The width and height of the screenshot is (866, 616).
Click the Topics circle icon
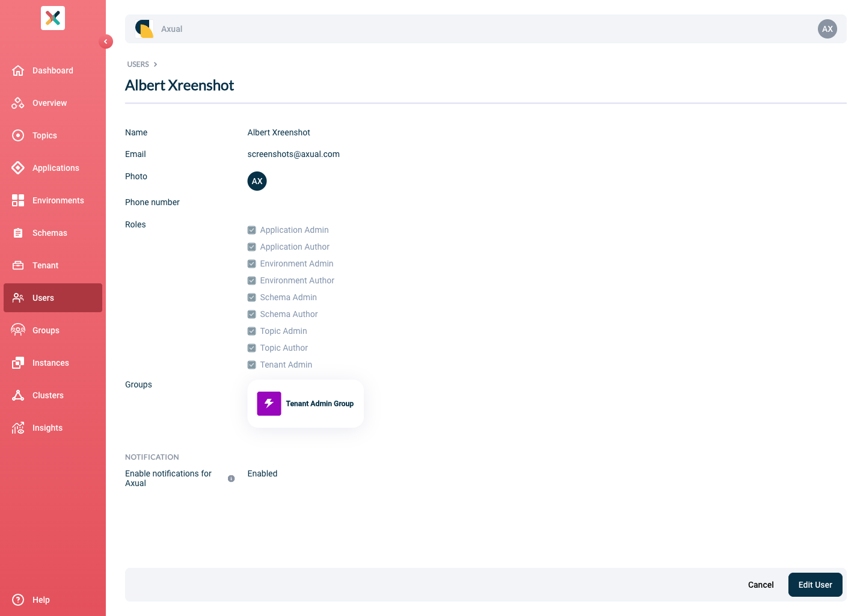click(x=18, y=135)
